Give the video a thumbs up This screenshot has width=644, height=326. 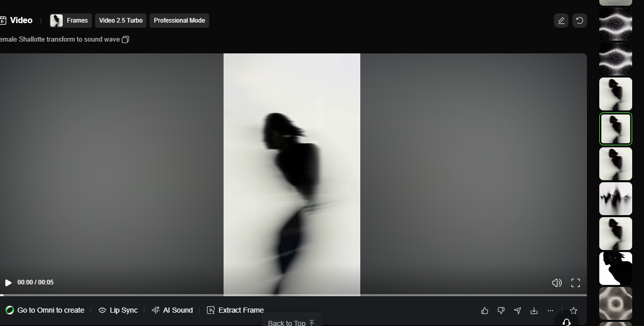pos(484,311)
